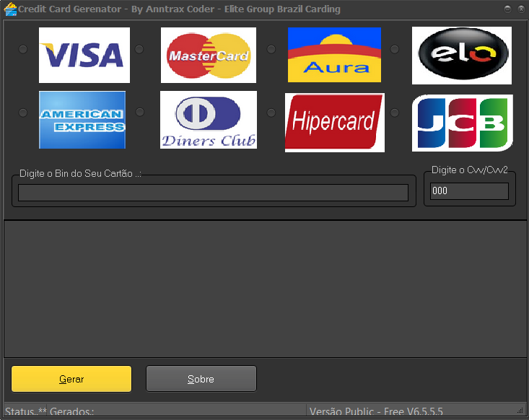Image resolution: width=529 pixels, height=420 pixels.
Task: Enable the JCB radio option
Action: pos(394,113)
